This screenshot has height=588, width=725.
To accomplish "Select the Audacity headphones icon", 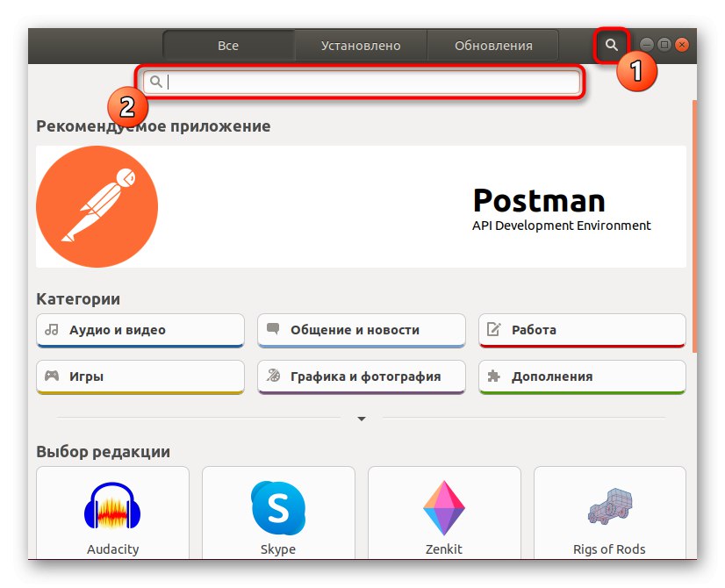I will [112, 506].
